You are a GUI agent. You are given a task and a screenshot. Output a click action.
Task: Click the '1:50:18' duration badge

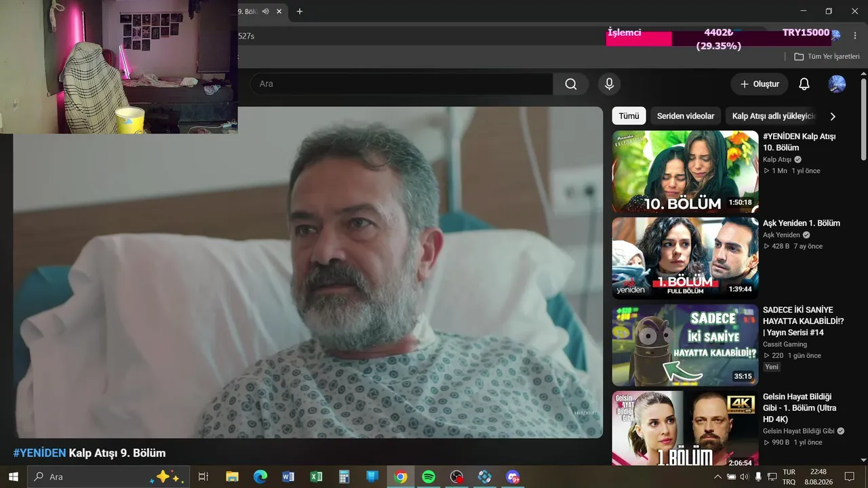(x=740, y=202)
